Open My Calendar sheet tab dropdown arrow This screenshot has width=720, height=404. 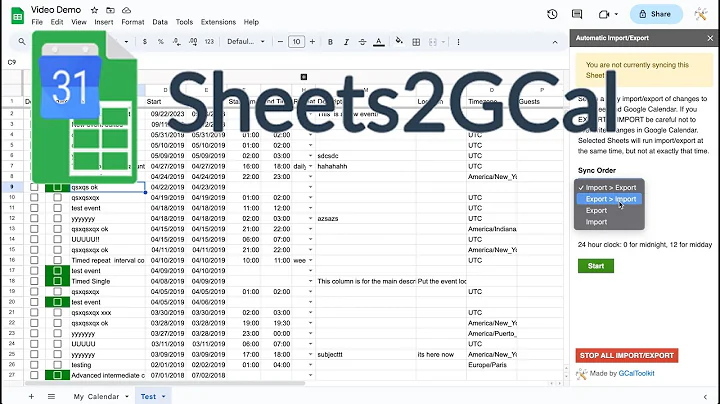point(127,396)
